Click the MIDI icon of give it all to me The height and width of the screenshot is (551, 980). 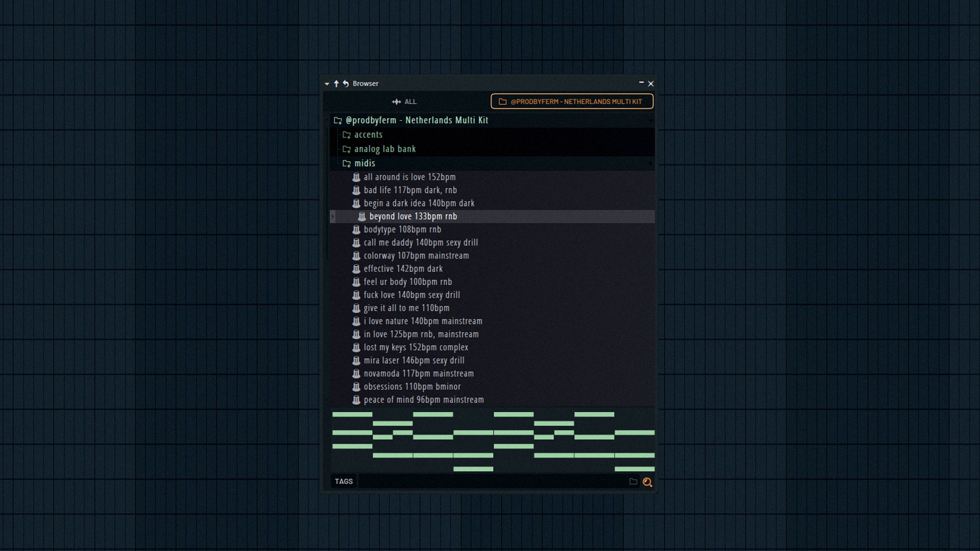[x=356, y=308]
